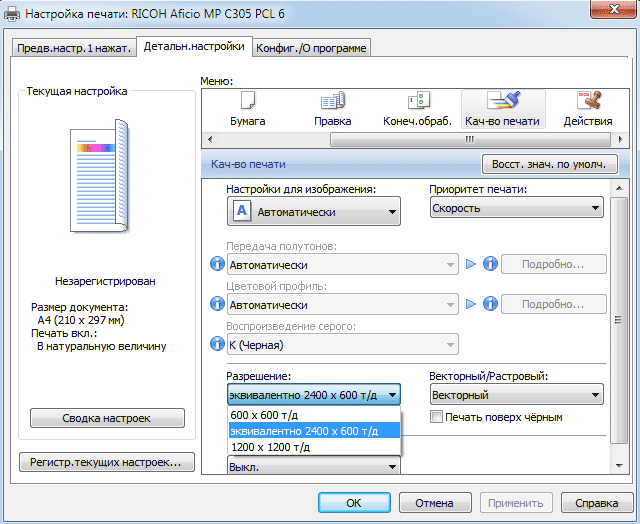This screenshot has height=524, width=640.
Task: Switch to Детальн.настройки tab
Action: (x=194, y=47)
